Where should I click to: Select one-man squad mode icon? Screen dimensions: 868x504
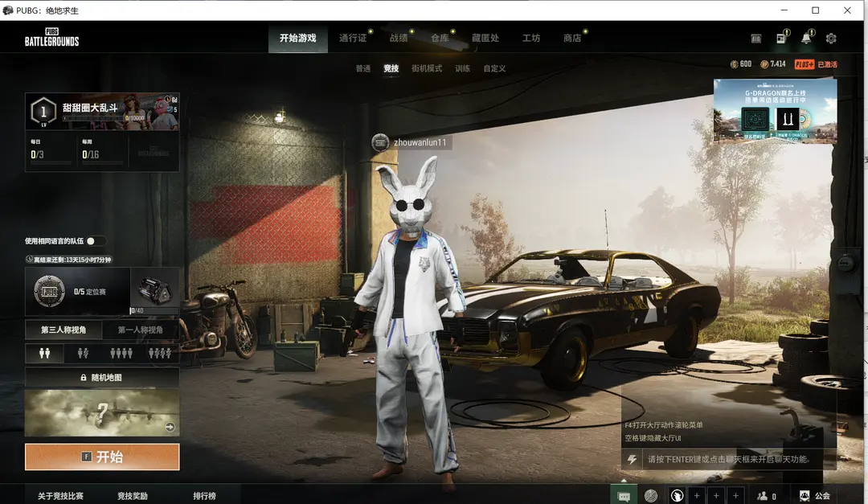coord(160,353)
